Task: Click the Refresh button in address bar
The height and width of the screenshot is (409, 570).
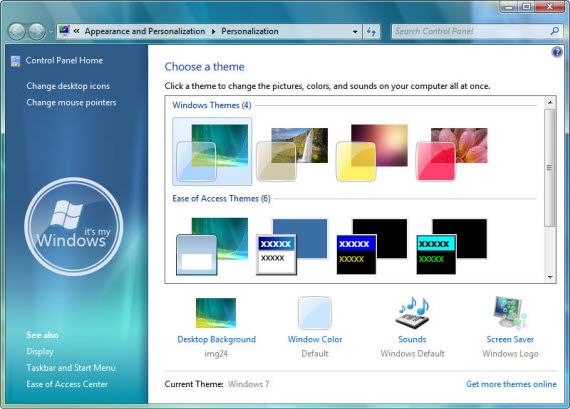Action: tap(371, 32)
